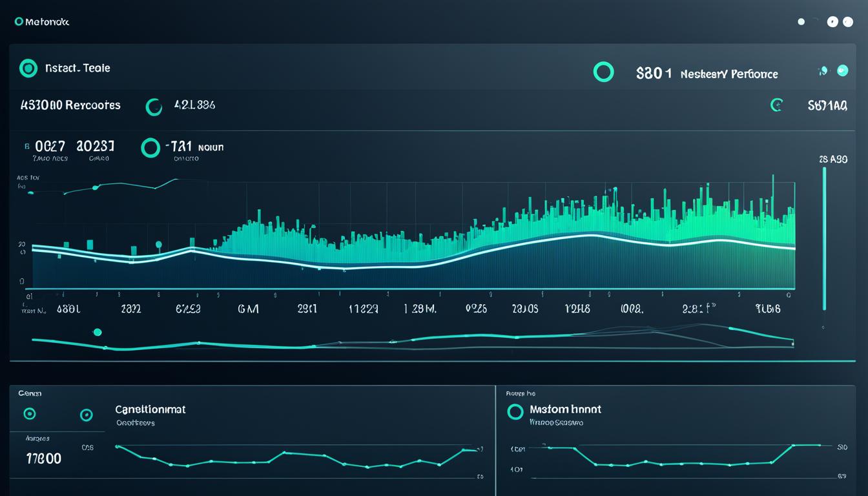The image size is (868, 496).
Task: Click the Metonak logo icon top left
Action: pos(19,21)
